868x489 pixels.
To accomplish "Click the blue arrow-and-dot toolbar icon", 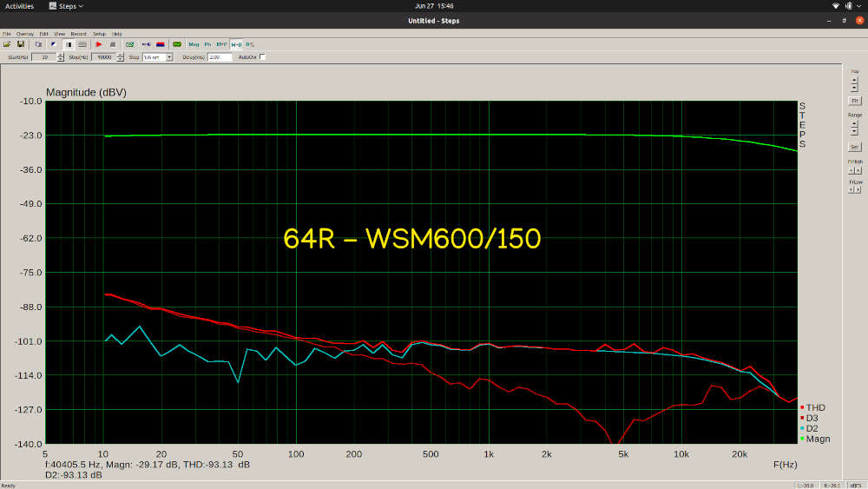I will 146,44.
